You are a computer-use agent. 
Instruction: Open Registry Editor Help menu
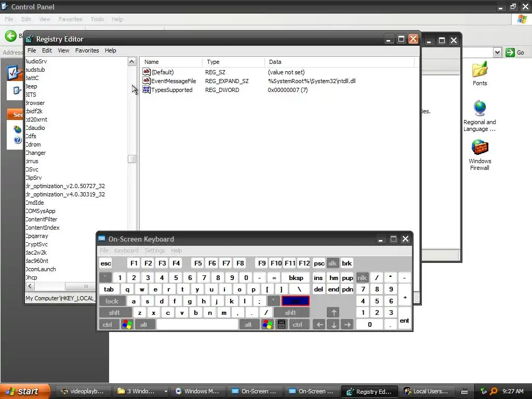click(110, 50)
